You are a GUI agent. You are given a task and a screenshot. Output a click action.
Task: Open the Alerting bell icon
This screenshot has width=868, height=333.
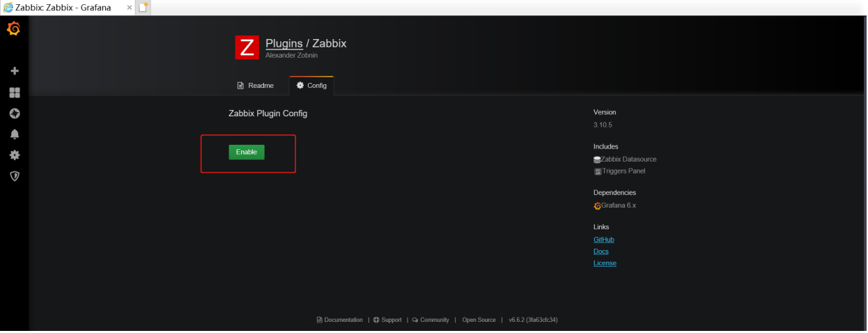14,134
